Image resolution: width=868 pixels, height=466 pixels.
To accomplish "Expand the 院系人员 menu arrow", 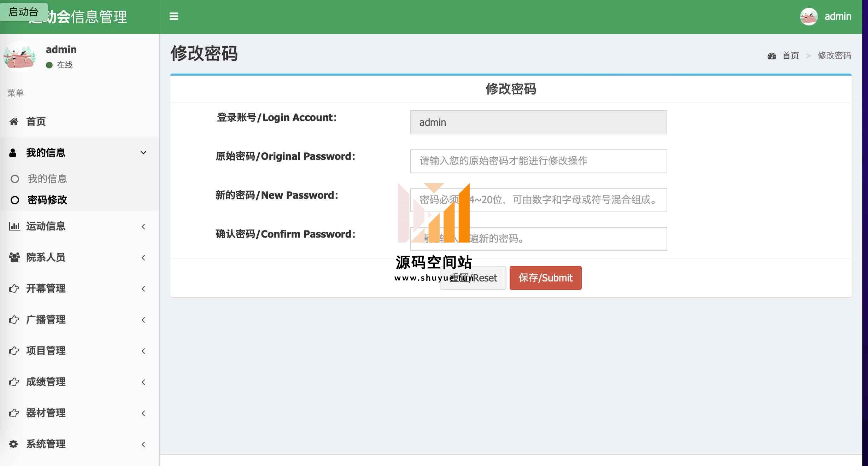I will coord(143,258).
